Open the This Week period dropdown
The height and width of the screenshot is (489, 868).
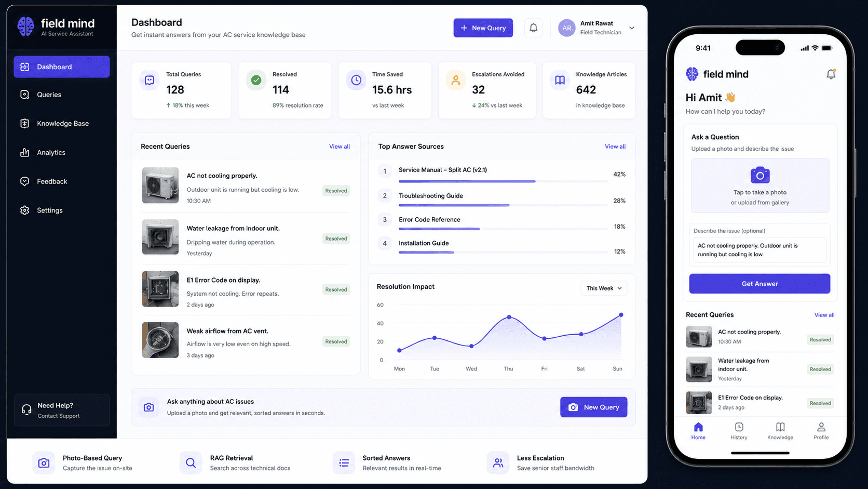point(604,288)
